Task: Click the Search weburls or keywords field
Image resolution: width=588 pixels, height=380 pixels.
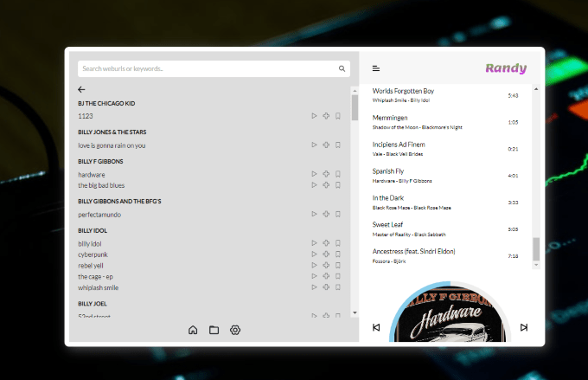Action: [214, 68]
